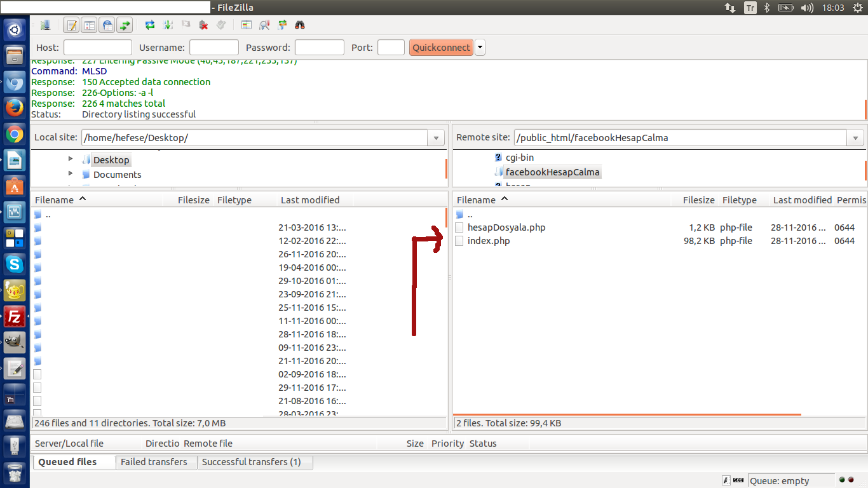This screenshot has width=868, height=488.
Task: Toggle processing of the transfer queue
Action: [x=168, y=25]
